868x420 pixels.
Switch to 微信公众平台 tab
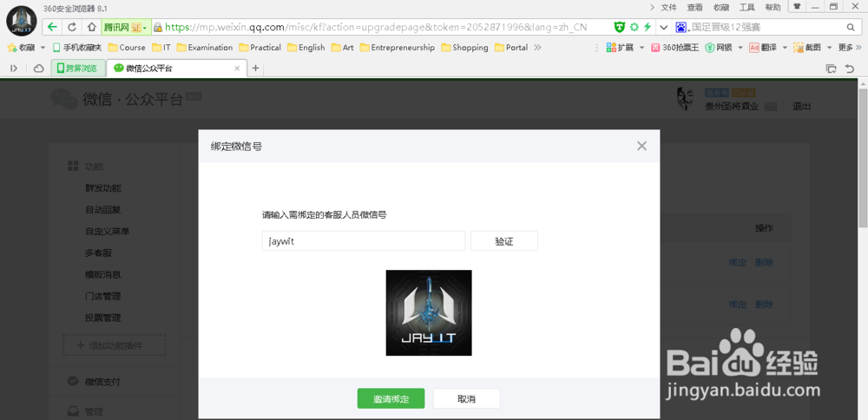(x=176, y=68)
